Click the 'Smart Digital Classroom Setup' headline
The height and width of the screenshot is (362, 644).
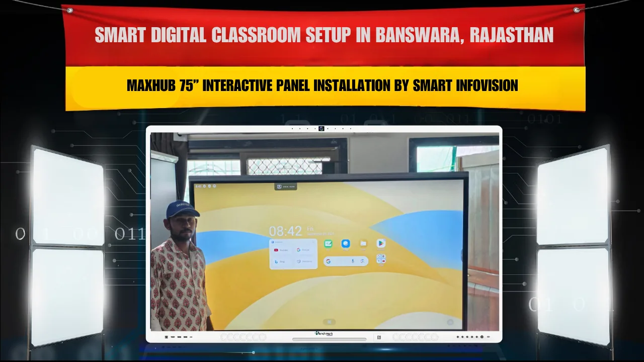[x=324, y=35]
